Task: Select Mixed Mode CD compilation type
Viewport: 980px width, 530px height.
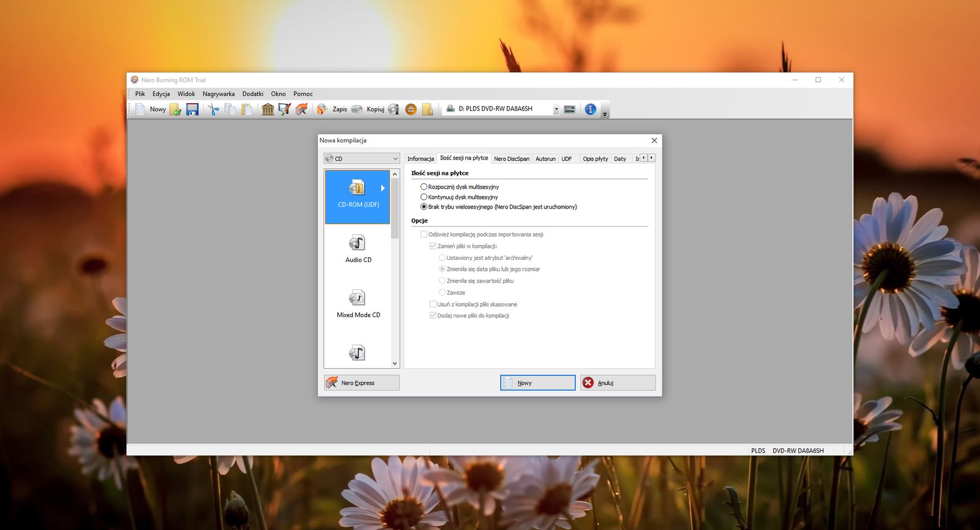Action: tap(358, 305)
